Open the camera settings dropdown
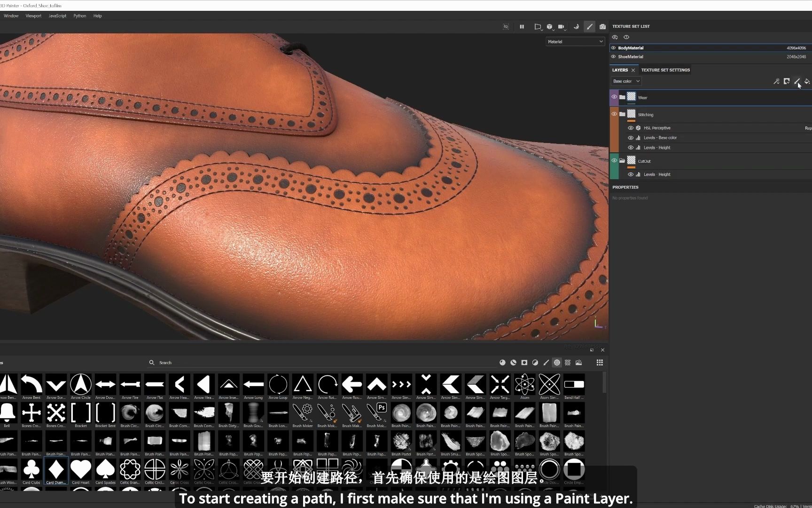812x508 pixels. (562, 27)
